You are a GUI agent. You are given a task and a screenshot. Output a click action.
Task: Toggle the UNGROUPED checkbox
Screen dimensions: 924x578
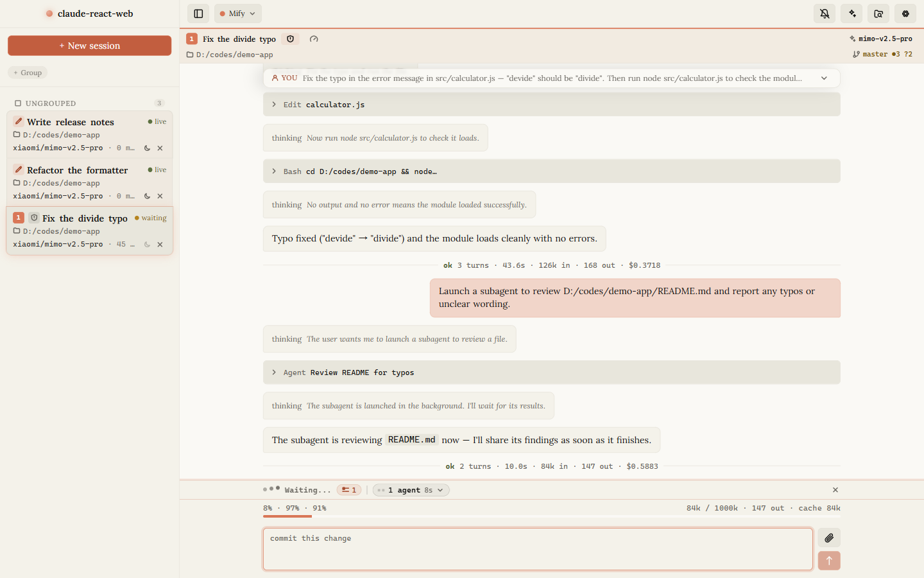click(x=18, y=103)
